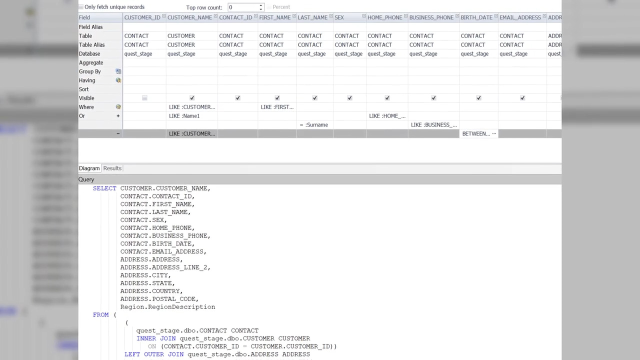Screen dimensions: 640x360
Task: Click SELECT keyword in query text
Action: (x=104, y=189)
